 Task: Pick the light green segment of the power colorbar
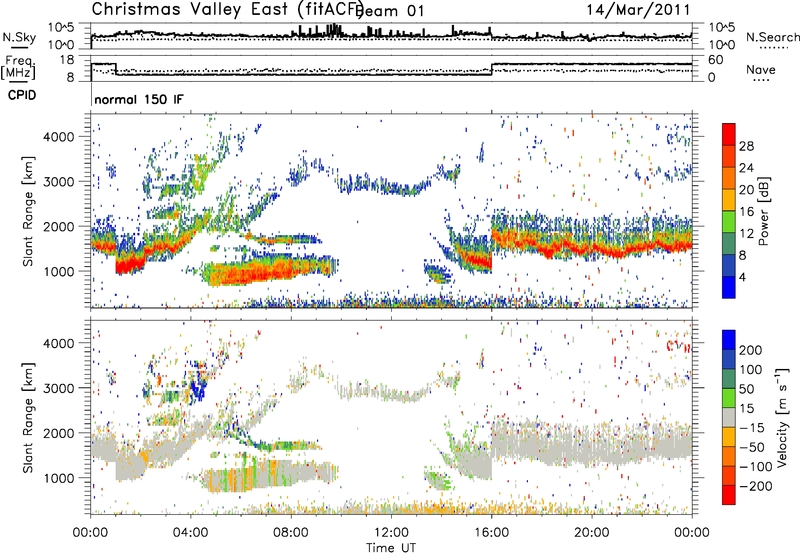pyautogui.click(x=729, y=222)
